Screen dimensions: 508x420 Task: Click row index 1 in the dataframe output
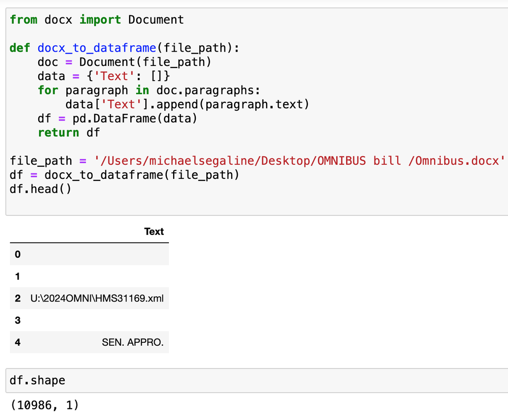(x=17, y=277)
